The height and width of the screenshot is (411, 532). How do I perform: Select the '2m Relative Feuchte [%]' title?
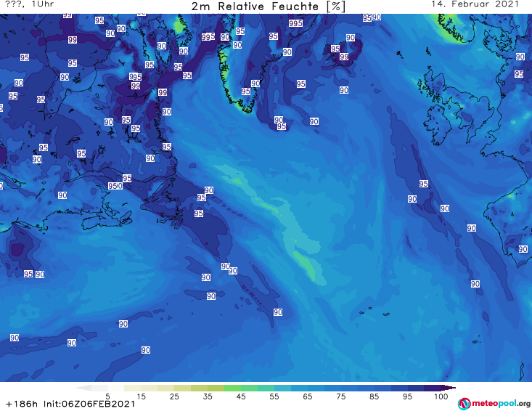pyautogui.click(x=268, y=7)
